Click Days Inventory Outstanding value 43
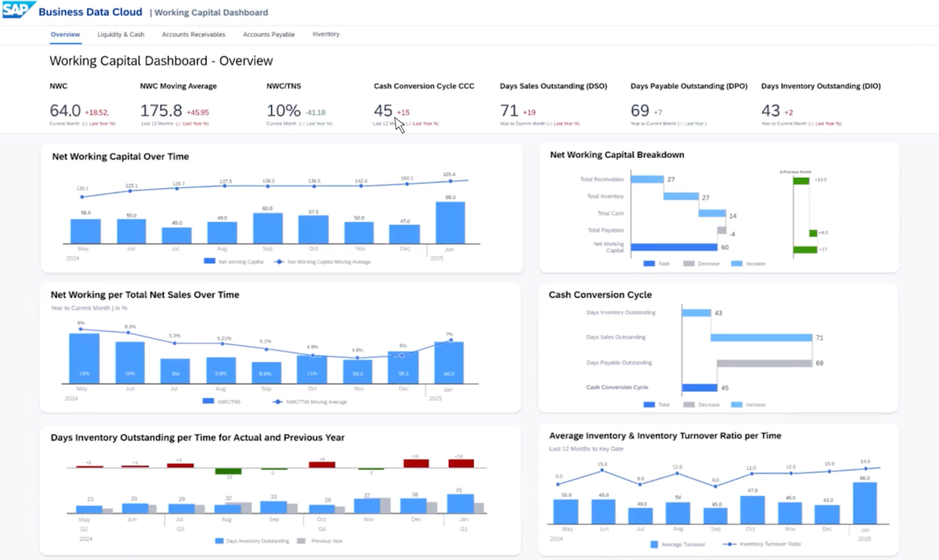 [771, 110]
